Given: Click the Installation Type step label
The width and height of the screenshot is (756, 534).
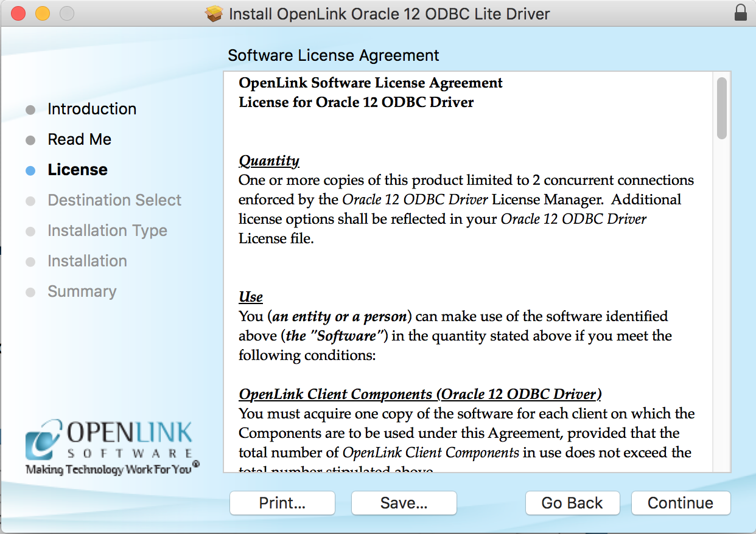Looking at the screenshot, I should click(107, 231).
